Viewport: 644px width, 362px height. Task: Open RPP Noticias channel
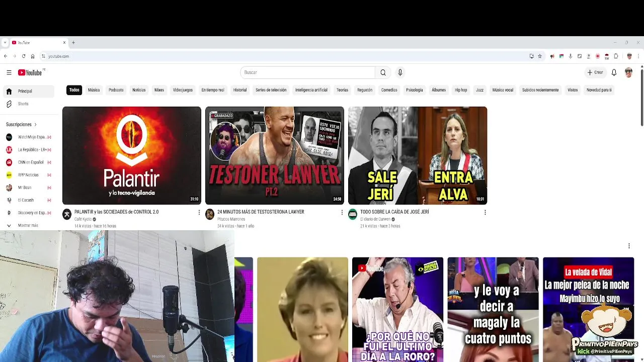28,174
